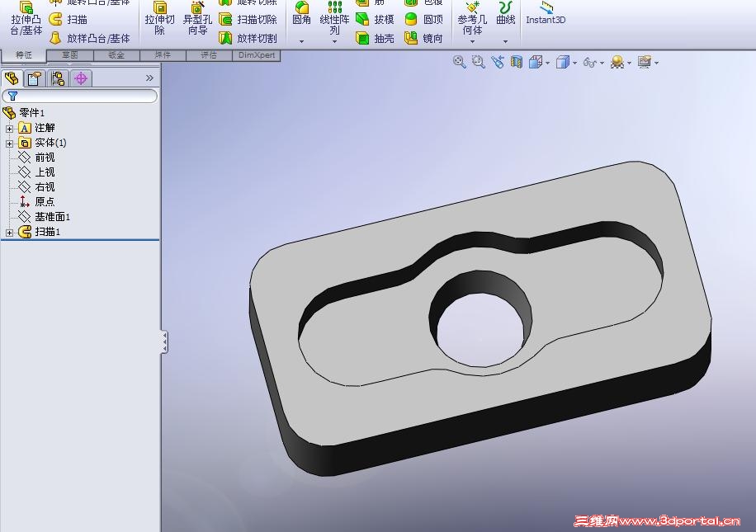Click the Display Style box icon
The height and width of the screenshot is (532, 756).
coord(563,62)
